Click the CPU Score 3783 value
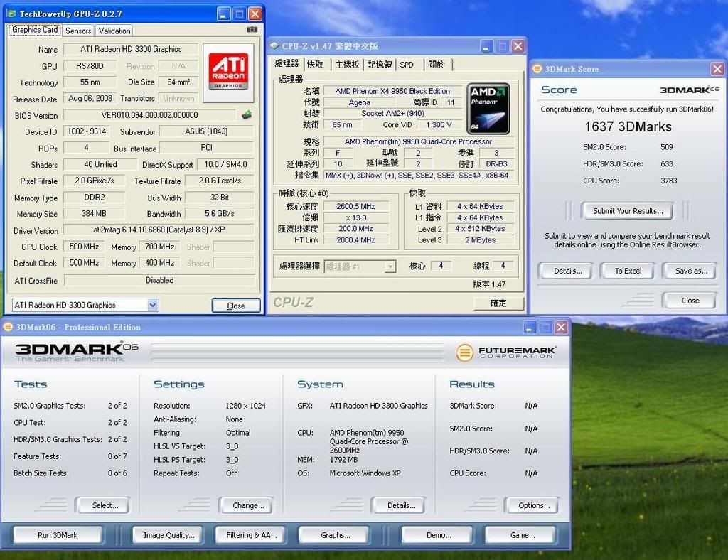The image size is (728, 560). click(669, 181)
